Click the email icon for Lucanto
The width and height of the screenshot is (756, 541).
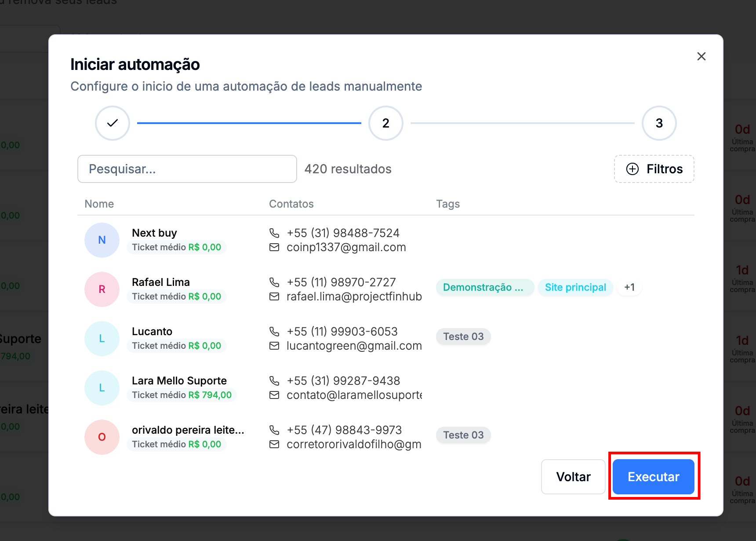tap(274, 346)
